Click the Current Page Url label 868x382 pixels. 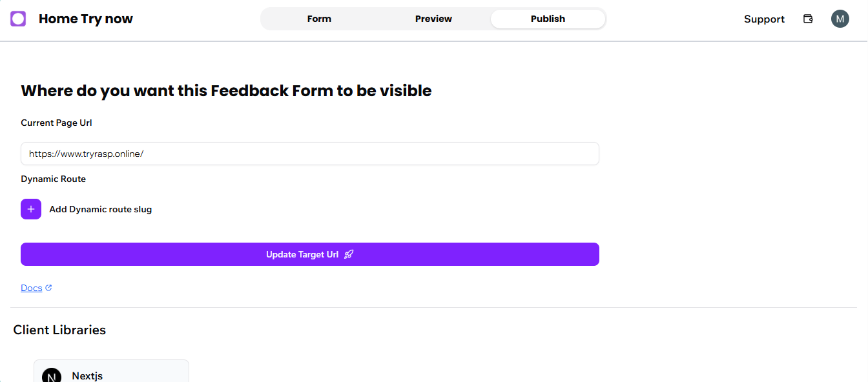click(x=56, y=123)
